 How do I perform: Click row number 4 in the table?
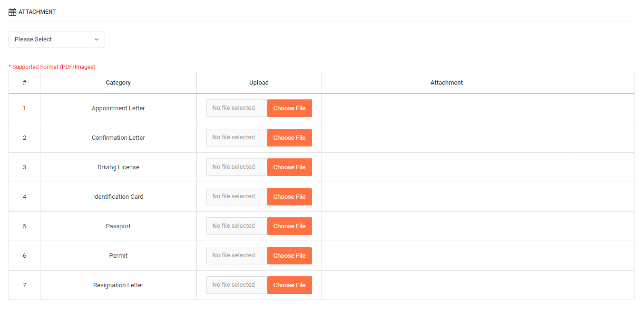tap(24, 196)
